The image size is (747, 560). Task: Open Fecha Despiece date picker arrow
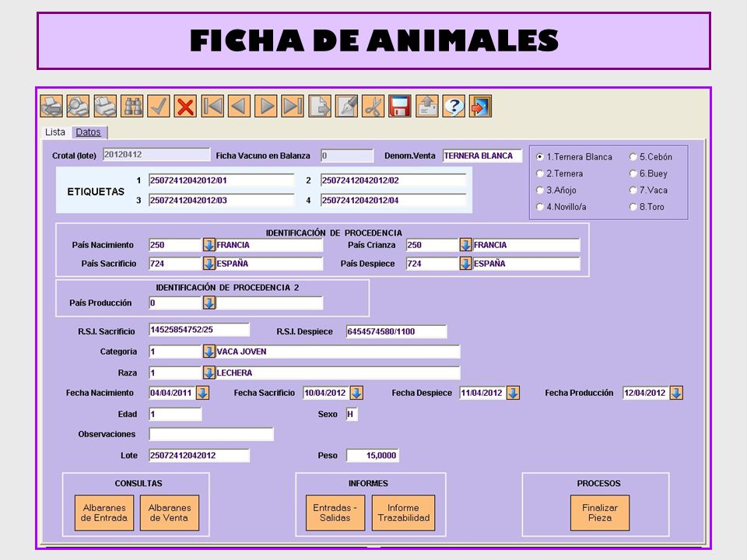(x=513, y=393)
